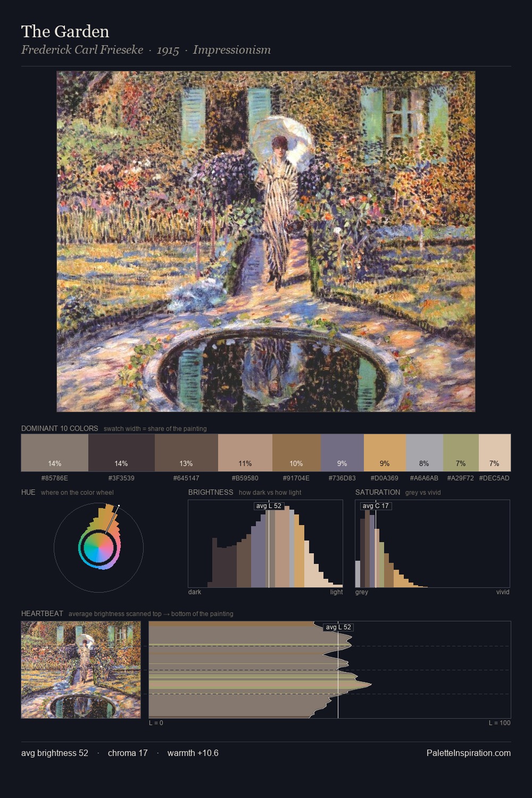Click the PaletteInspiration.com link
The width and height of the screenshot is (532, 798).
pos(469,753)
